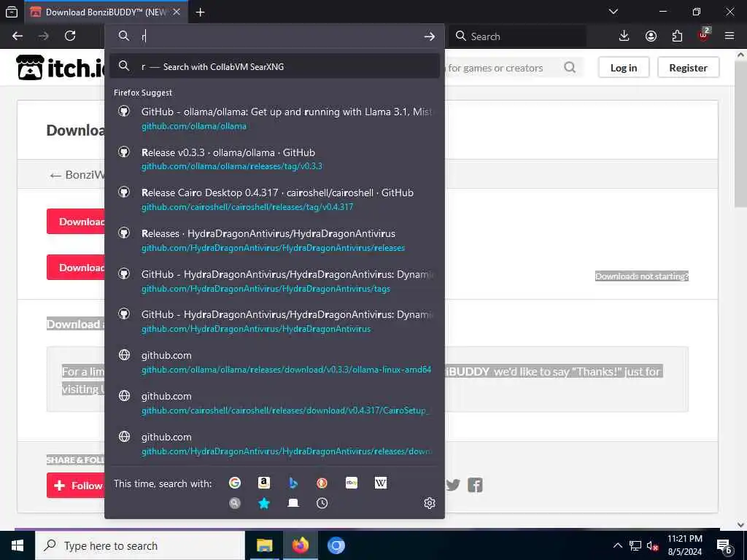Click the muted volume tray icon
747x560 pixels.
tap(653, 546)
